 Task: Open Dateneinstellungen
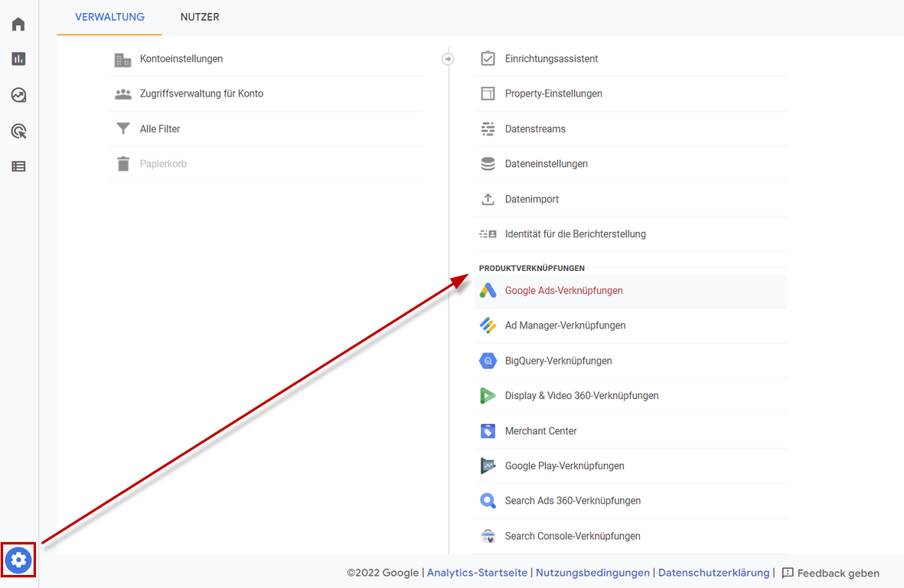tap(631, 164)
